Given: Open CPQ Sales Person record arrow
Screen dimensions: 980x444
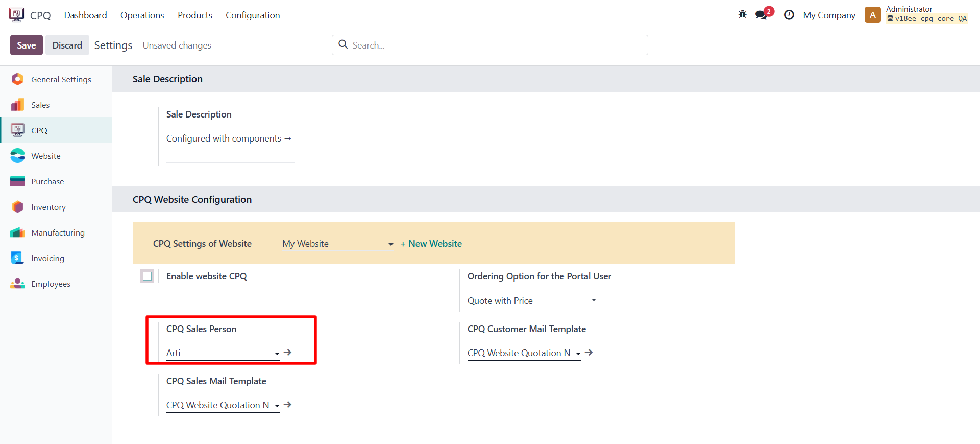Looking at the screenshot, I should click(x=288, y=353).
